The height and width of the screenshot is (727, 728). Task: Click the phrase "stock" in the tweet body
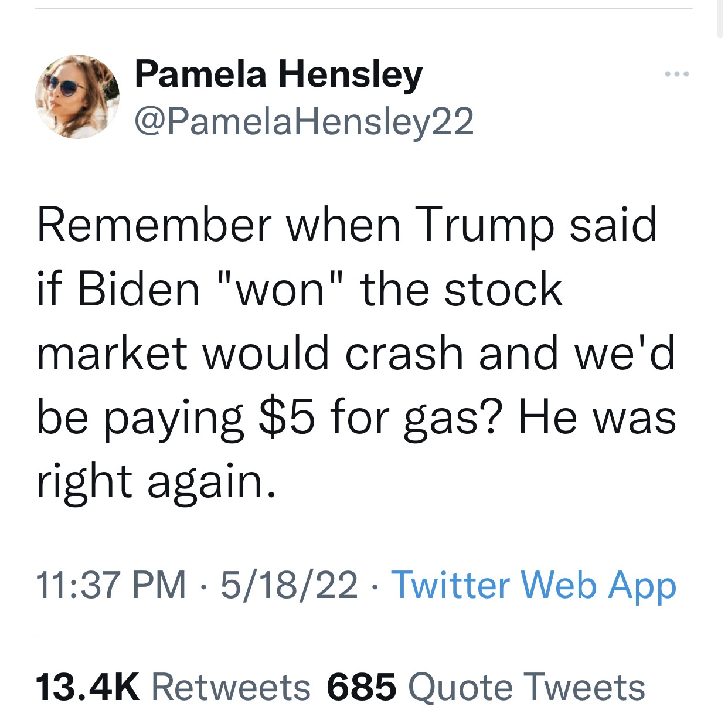[x=504, y=290]
